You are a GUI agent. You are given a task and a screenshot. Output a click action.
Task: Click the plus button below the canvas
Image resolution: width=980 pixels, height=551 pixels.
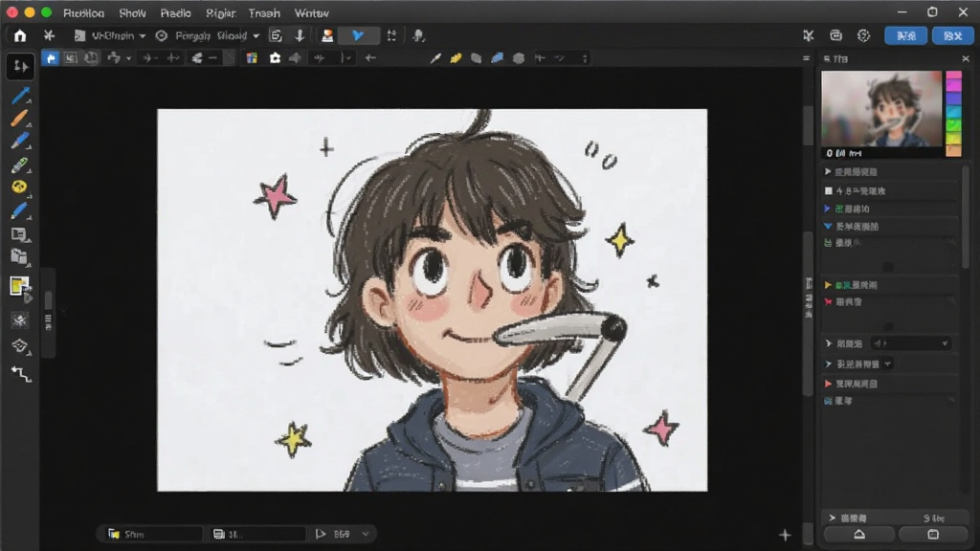click(785, 535)
